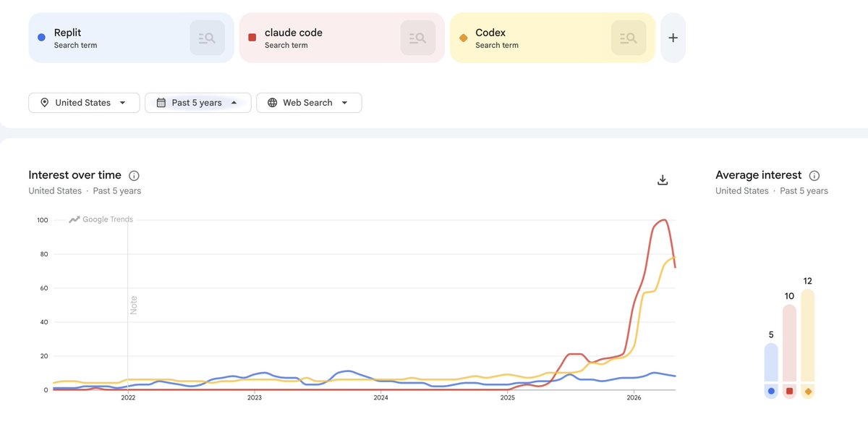Screen dimensions: 868x422
Task: Click the globe icon in search type filter
Action: pyautogui.click(x=273, y=103)
